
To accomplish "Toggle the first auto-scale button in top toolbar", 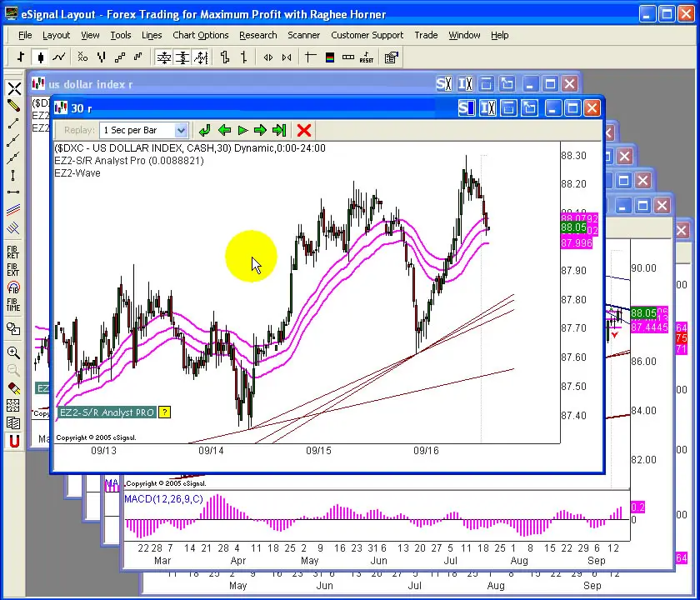I will [164, 57].
